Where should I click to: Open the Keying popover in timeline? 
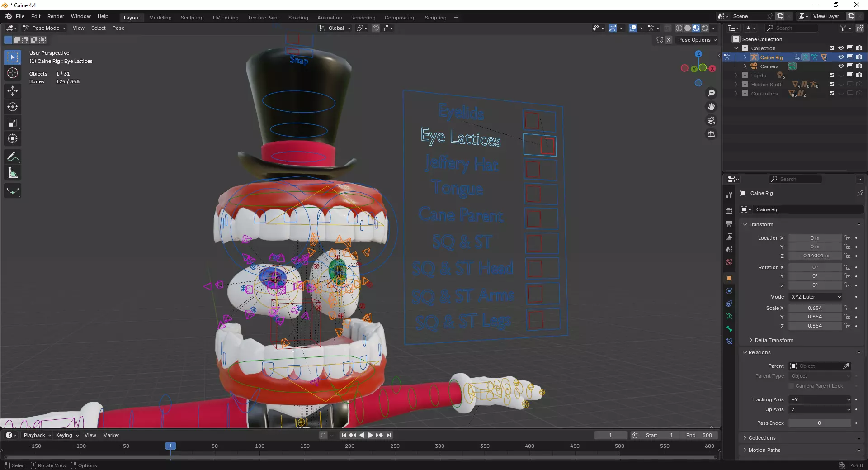tap(67, 435)
